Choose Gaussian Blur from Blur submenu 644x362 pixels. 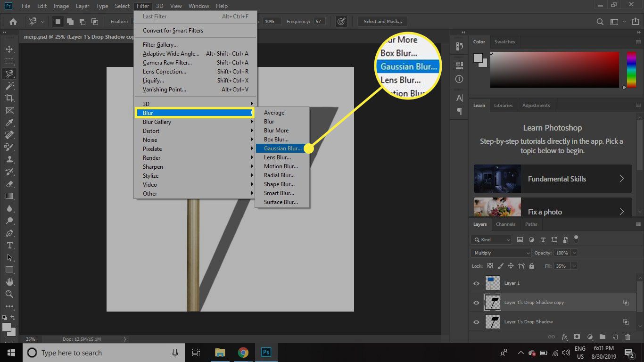(x=282, y=148)
